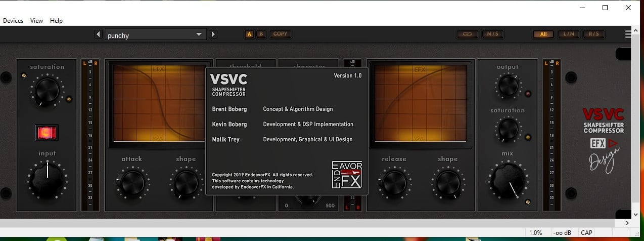Click the red LED beside output knob
Viewport: 644px width, 241px height.
point(527,94)
